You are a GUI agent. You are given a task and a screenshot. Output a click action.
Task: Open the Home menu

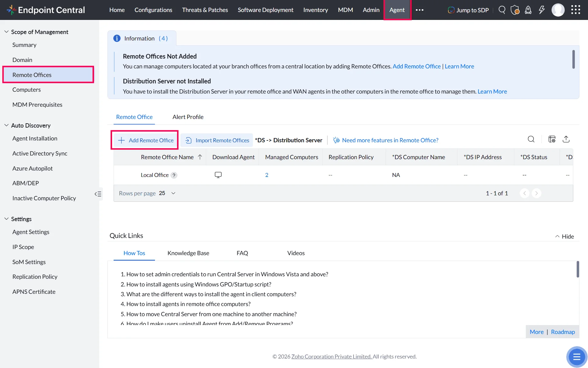pyautogui.click(x=117, y=10)
